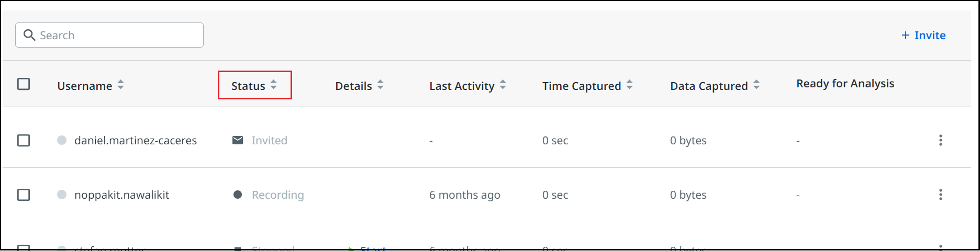The image size is (980, 251).
Task: Click the daniel.martinez-caceres username
Action: coord(136,140)
